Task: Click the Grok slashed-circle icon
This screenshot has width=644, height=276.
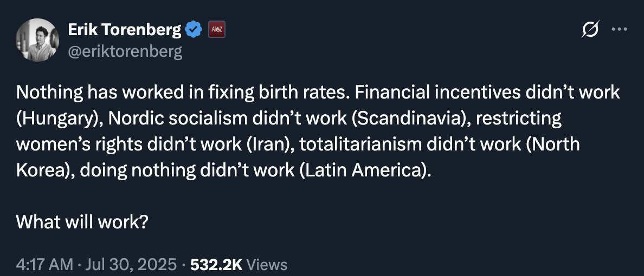Action: (590, 31)
